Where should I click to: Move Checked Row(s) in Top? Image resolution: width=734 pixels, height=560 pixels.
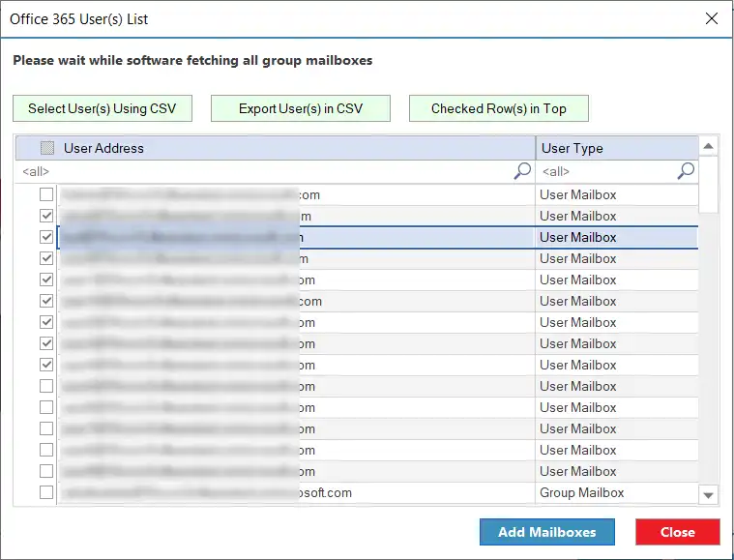click(x=499, y=108)
